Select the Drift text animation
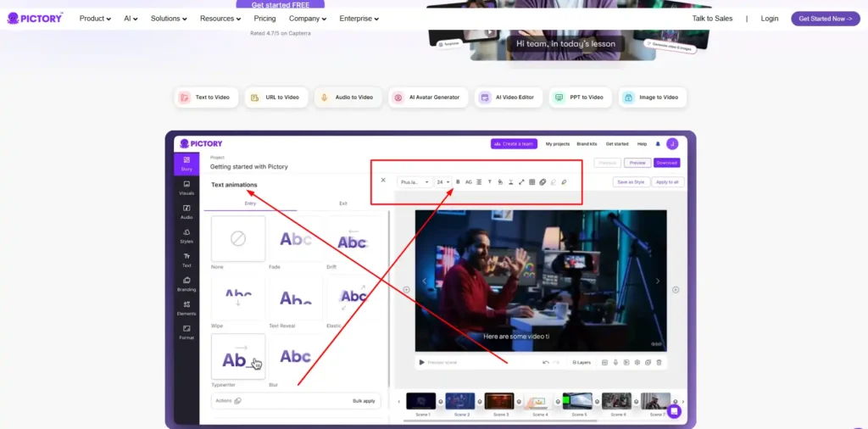 tap(353, 238)
